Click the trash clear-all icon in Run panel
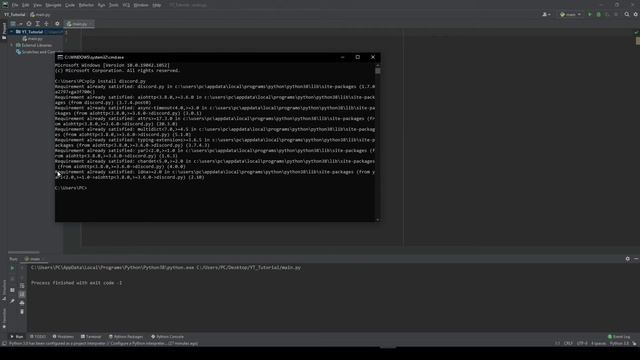 click(22, 311)
